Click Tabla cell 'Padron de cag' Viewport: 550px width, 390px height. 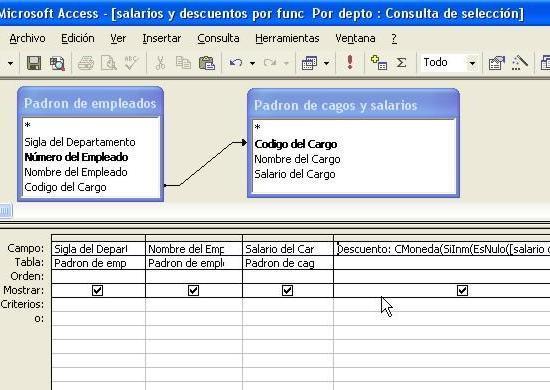[288, 263]
